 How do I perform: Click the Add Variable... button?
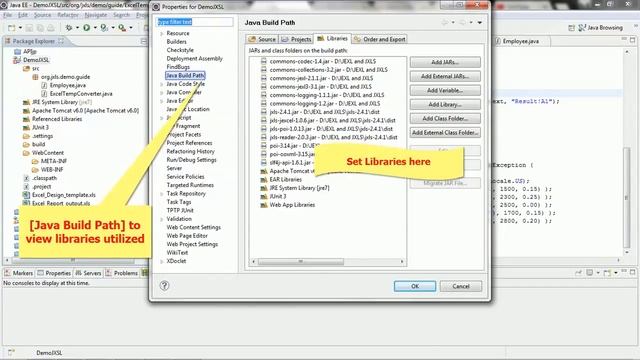pyautogui.click(x=445, y=90)
